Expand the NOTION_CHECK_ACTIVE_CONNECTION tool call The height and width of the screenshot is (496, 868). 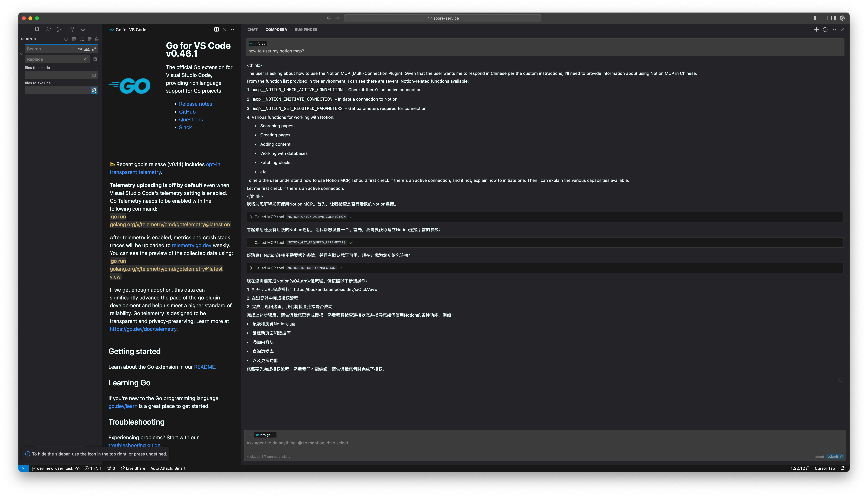545,217
